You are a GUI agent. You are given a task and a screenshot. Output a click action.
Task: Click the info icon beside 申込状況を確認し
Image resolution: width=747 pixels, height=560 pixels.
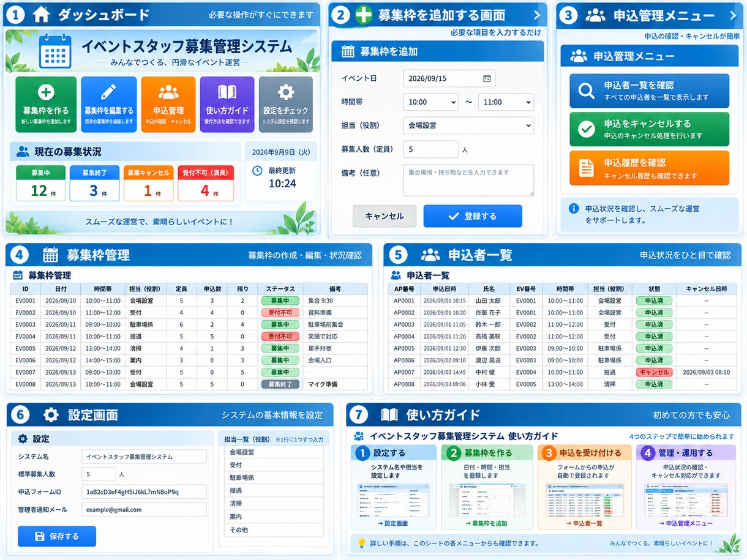[x=574, y=209]
